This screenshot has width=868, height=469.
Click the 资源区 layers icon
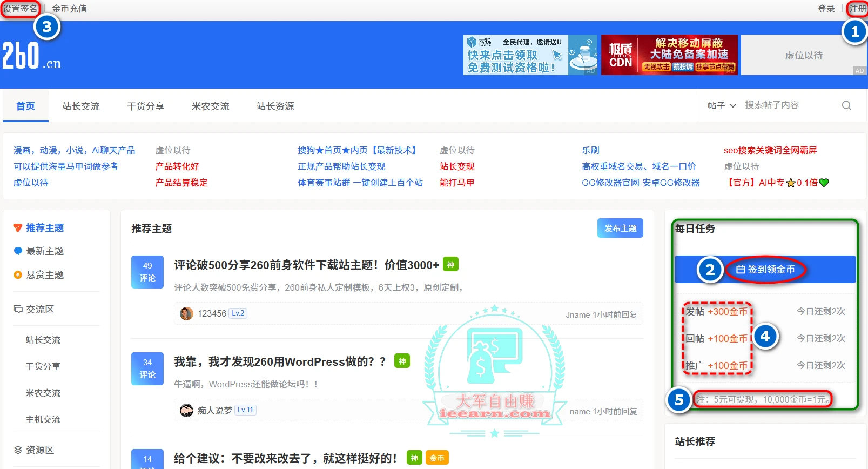click(x=18, y=450)
